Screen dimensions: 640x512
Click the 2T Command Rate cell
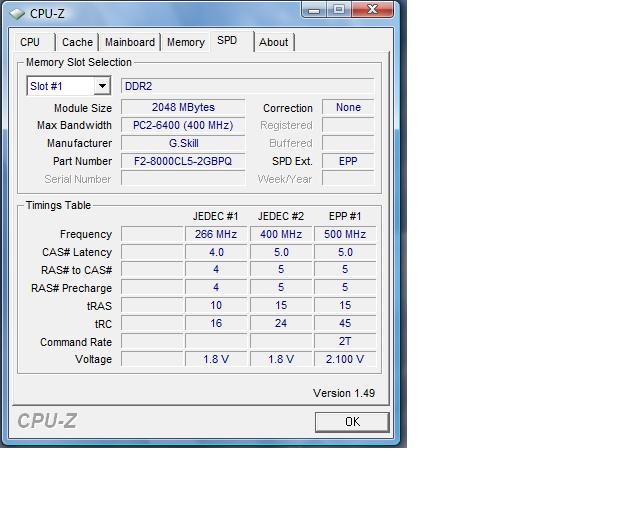coord(345,341)
